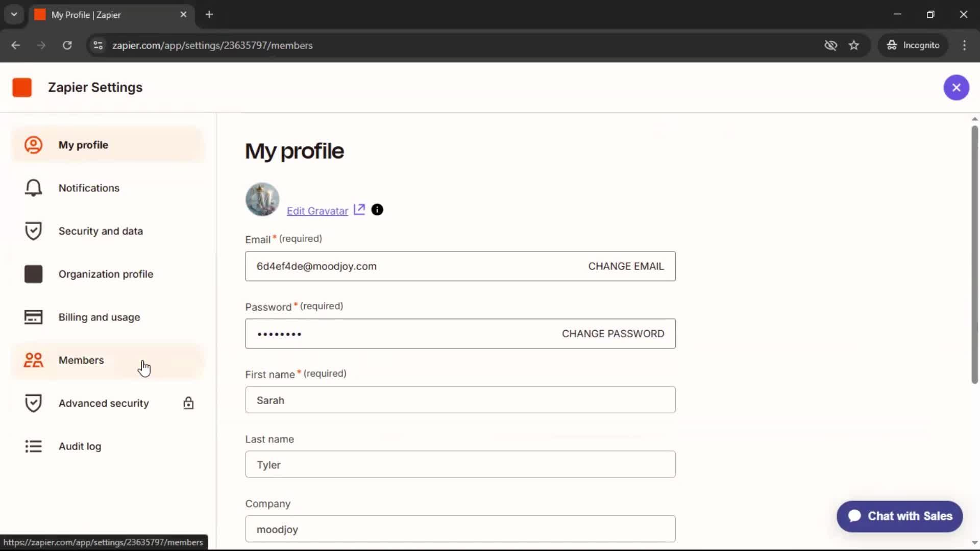The image size is (980, 551).
Task: Click the First name (required) label
Action: click(x=296, y=373)
